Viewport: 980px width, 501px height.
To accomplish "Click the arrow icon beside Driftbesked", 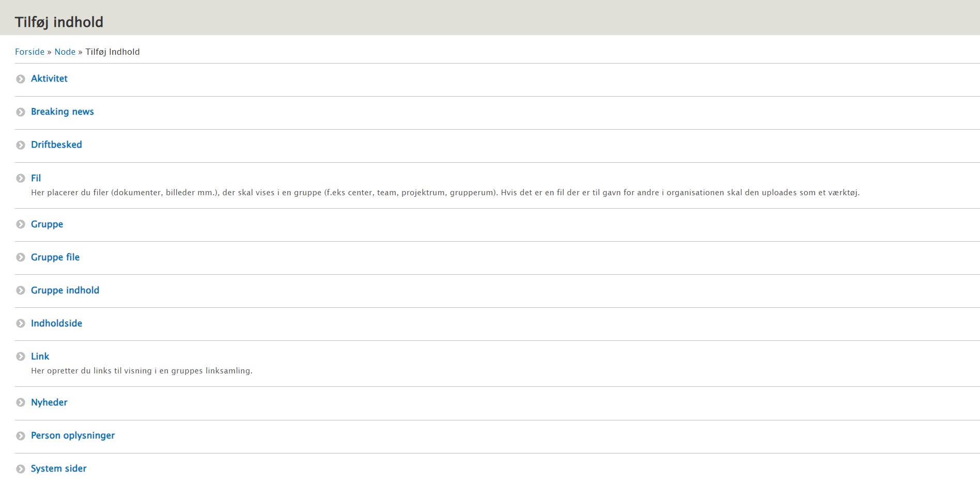I will coord(21,145).
